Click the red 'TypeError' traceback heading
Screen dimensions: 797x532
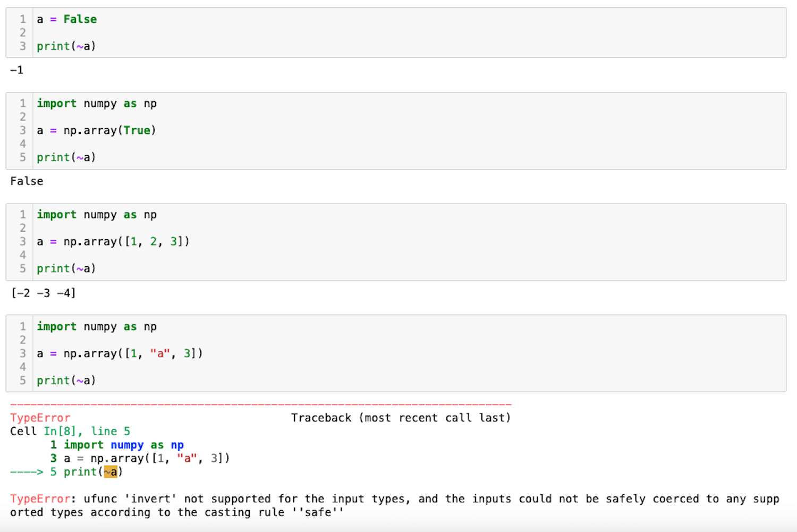click(40, 418)
